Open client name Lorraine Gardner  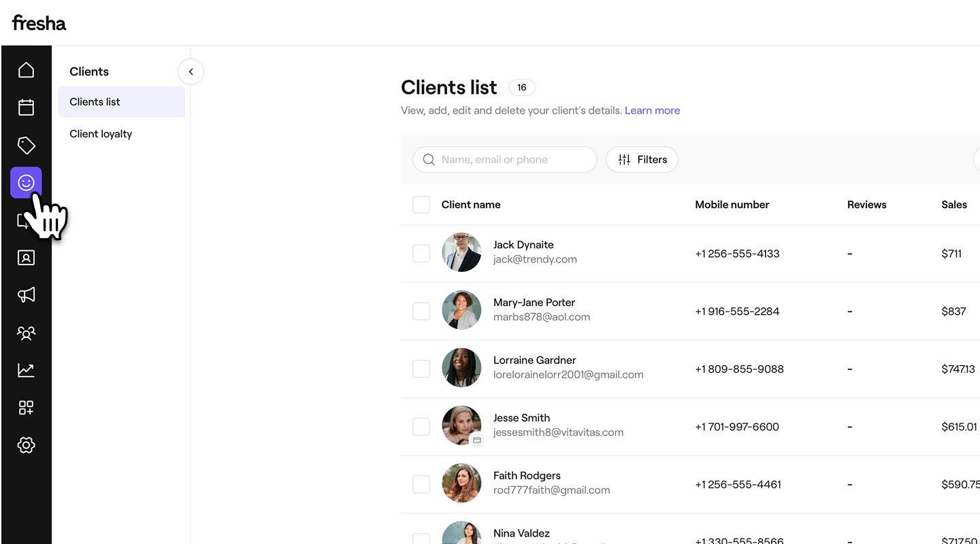(535, 360)
